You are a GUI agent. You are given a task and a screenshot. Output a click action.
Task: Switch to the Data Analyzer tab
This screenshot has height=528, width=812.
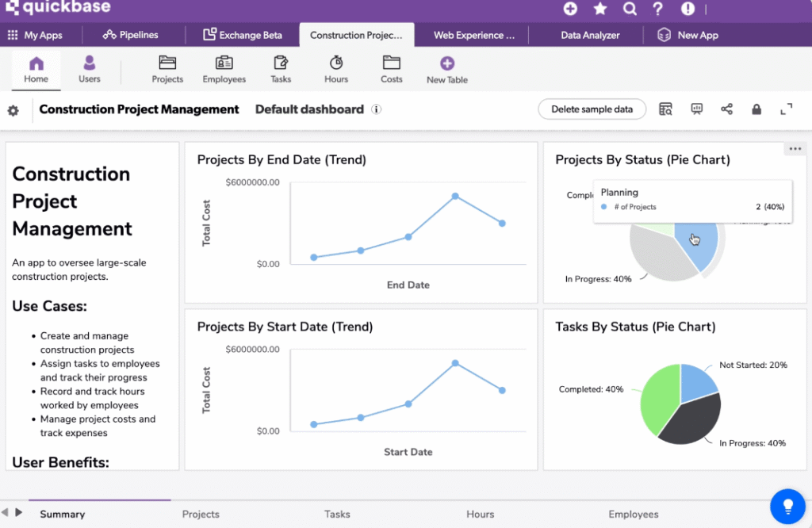tap(590, 35)
